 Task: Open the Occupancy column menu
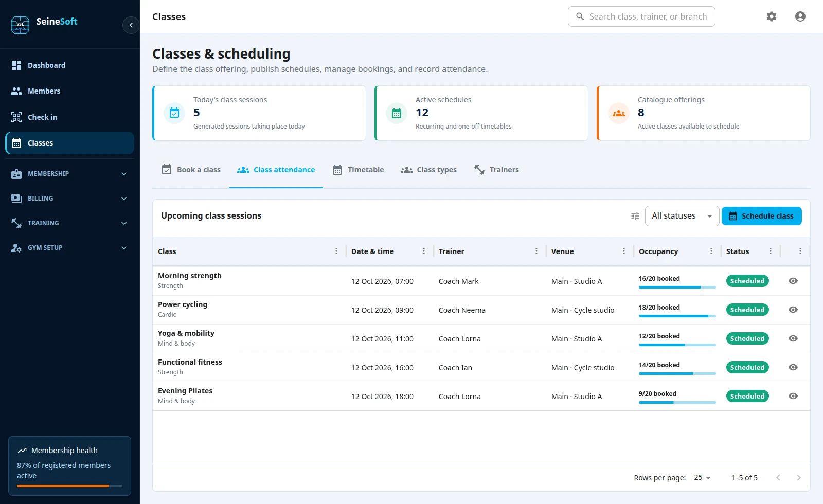(711, 251)
